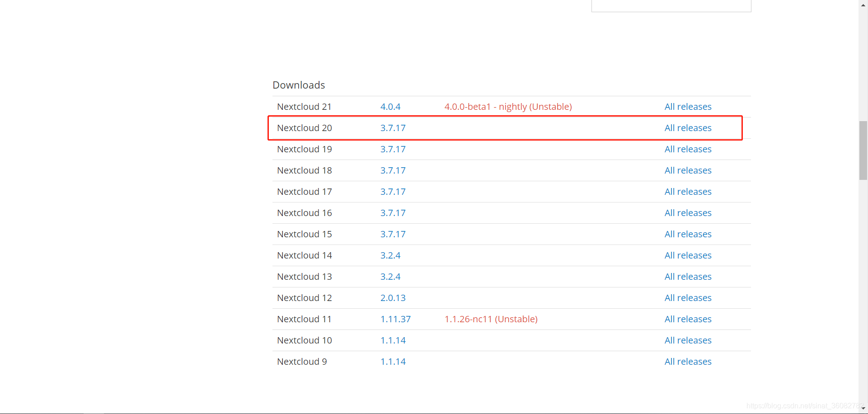The height and width of the screenshot is (414, 868).
Task: Open All releases for Nextcloud 9
Action: coord(688,362)
